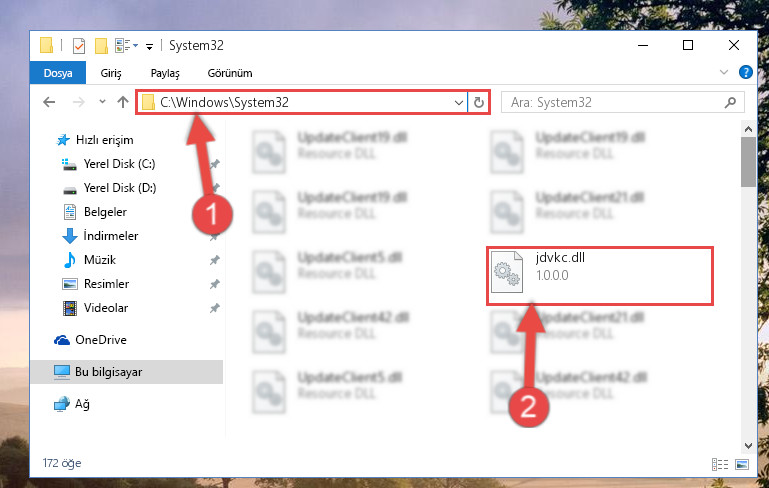The height and width of the screenshot is (488, 769).
Task: Select Yerel Disk (C:) in sidebar
Action: (119, 164)
